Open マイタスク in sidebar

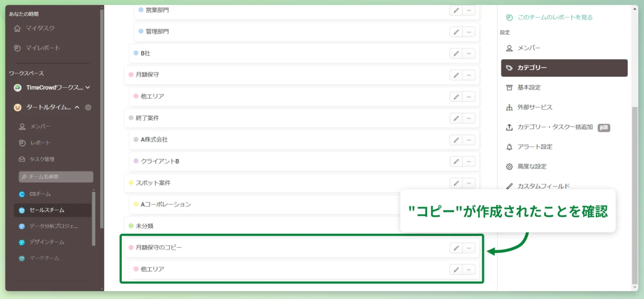[40, 28]
